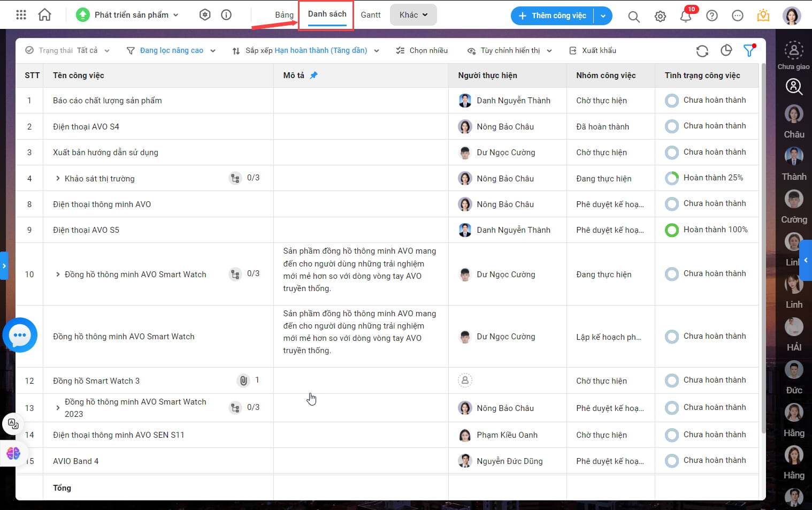
Task: Toggle status circle of AVIO Band 4
Action: point(671,461)
